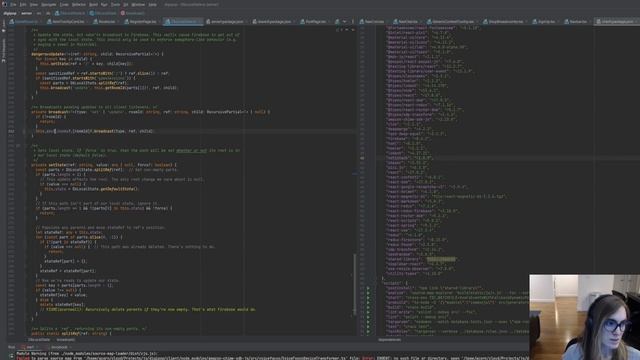The image size is (640, 360).
Task: Click the webcam overlay thumbnail
Action: click(584, 317)
